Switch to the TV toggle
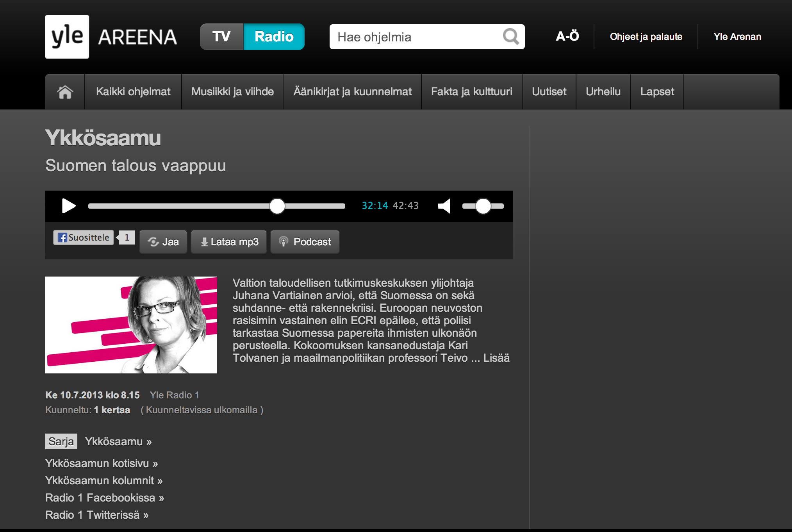Screen dimensions: 792x532 pos(221,37)
